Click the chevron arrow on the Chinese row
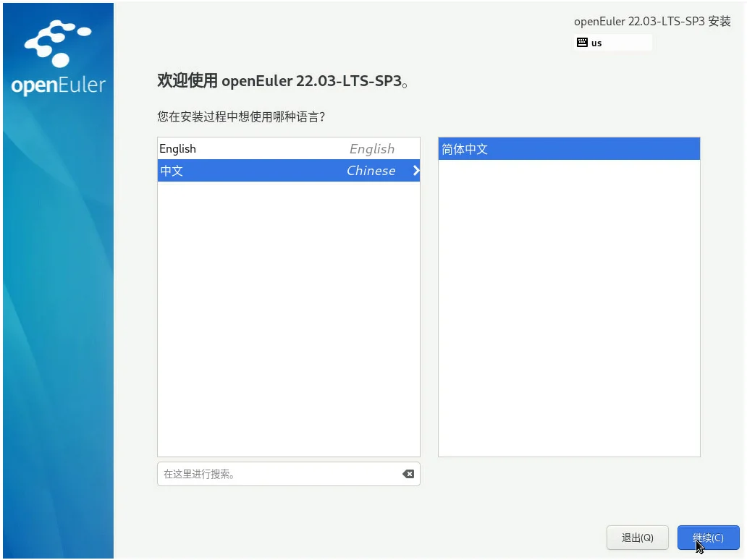The width and height of the screenshot is (747, 560). coord(416,171)
